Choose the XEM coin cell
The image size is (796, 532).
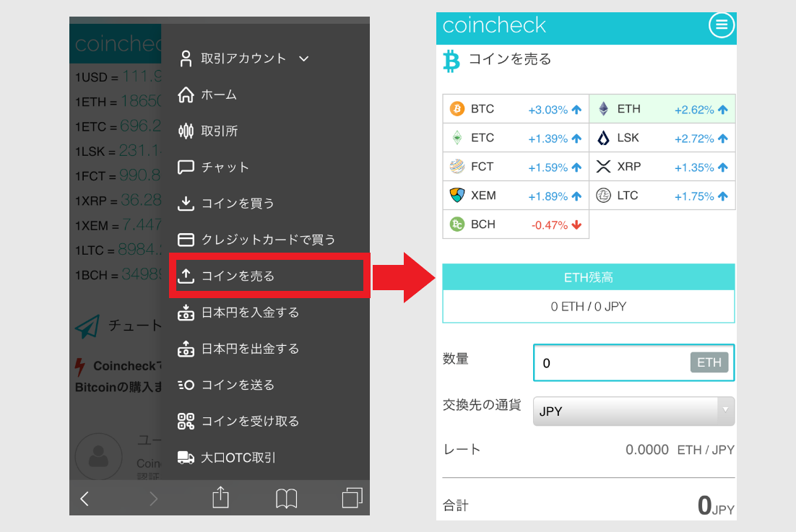516,195
